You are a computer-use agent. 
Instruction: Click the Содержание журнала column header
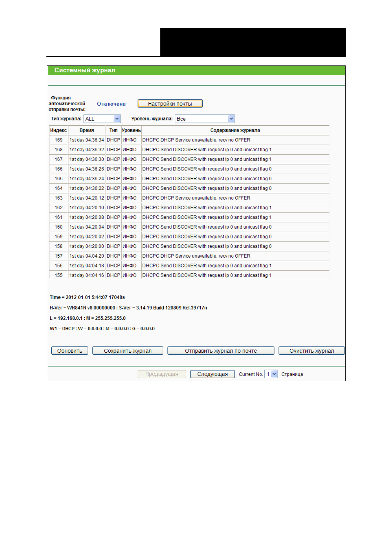pyautogui.click(x=235, y=130)
